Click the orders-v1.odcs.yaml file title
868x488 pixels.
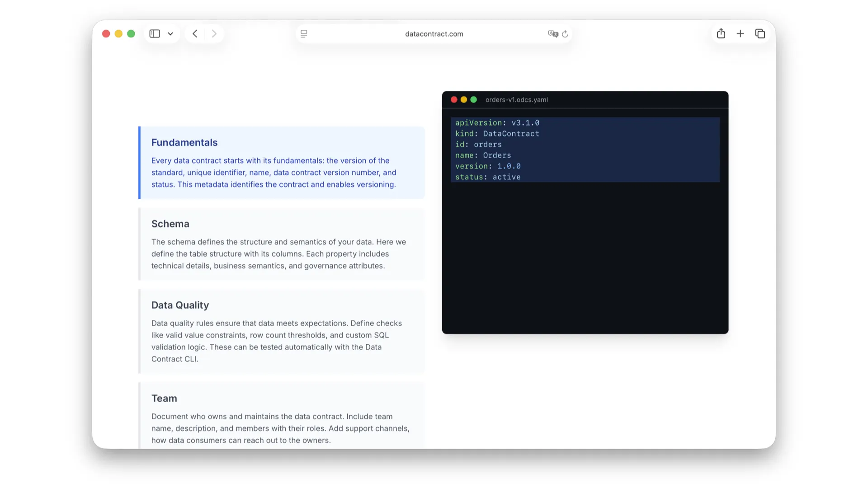pos(516,100)
